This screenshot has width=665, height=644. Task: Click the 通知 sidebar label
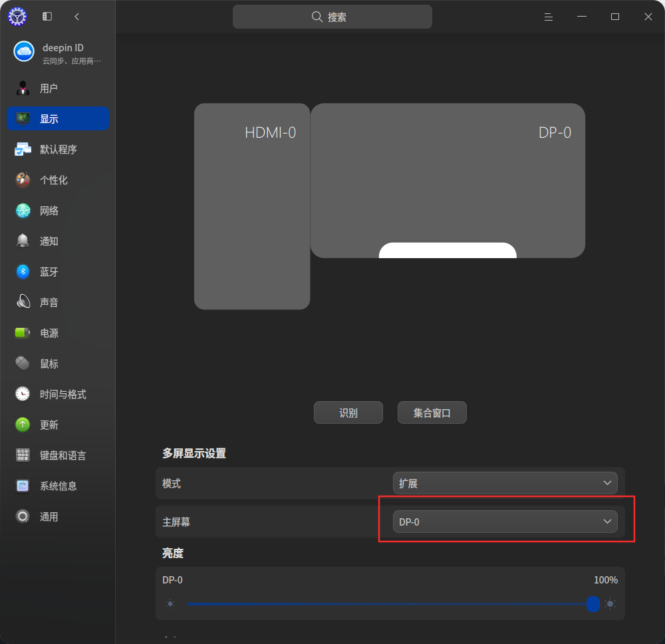click(x=49, y=241)
